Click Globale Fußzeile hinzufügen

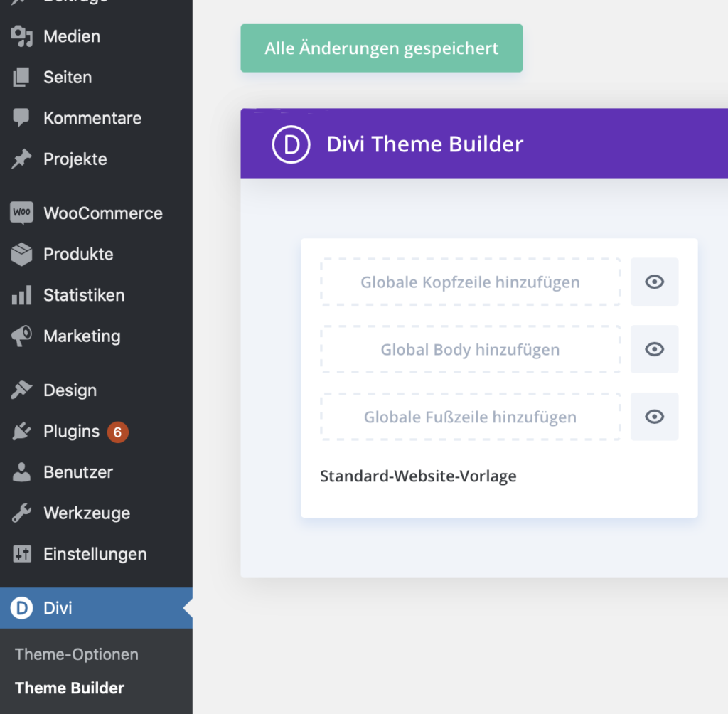471,417
